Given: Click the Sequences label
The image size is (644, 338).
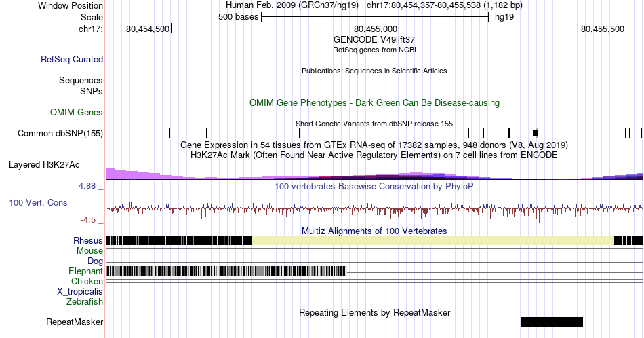Looking at the screenshot, I should [x=81, y=80].
